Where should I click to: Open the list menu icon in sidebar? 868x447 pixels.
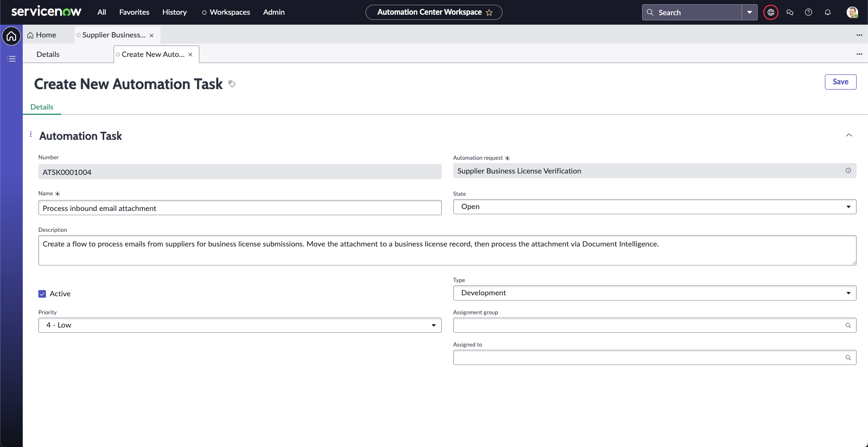point(11,59)
